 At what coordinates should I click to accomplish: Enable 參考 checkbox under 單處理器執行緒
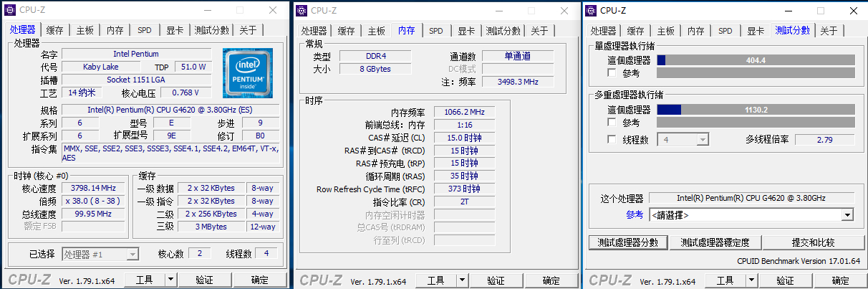coord(612,73)
